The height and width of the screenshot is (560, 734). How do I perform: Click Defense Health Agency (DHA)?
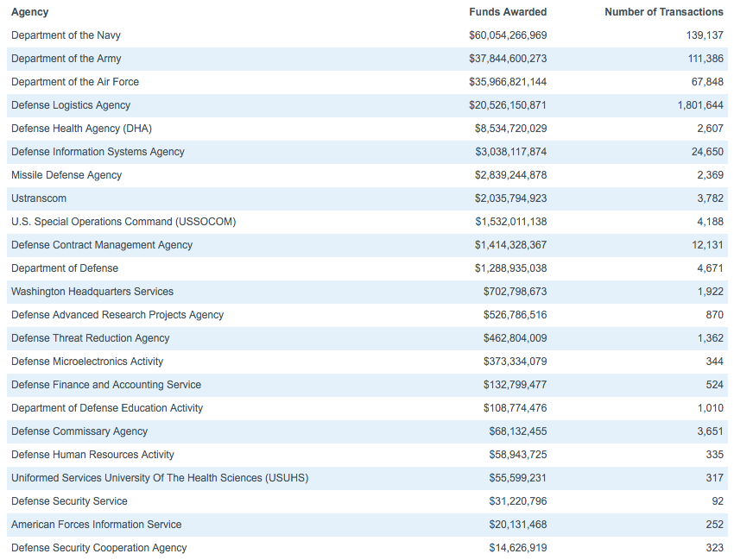(x=81, y=129)
